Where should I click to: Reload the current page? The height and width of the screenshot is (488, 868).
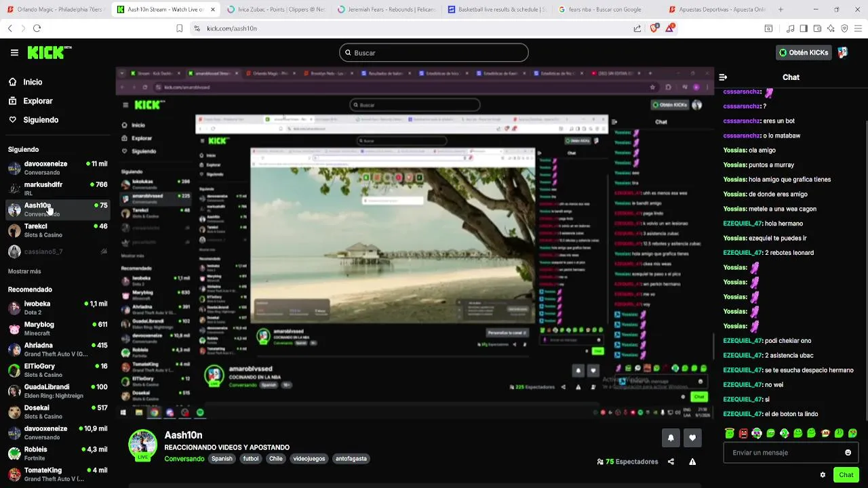(x=37, y=28)
